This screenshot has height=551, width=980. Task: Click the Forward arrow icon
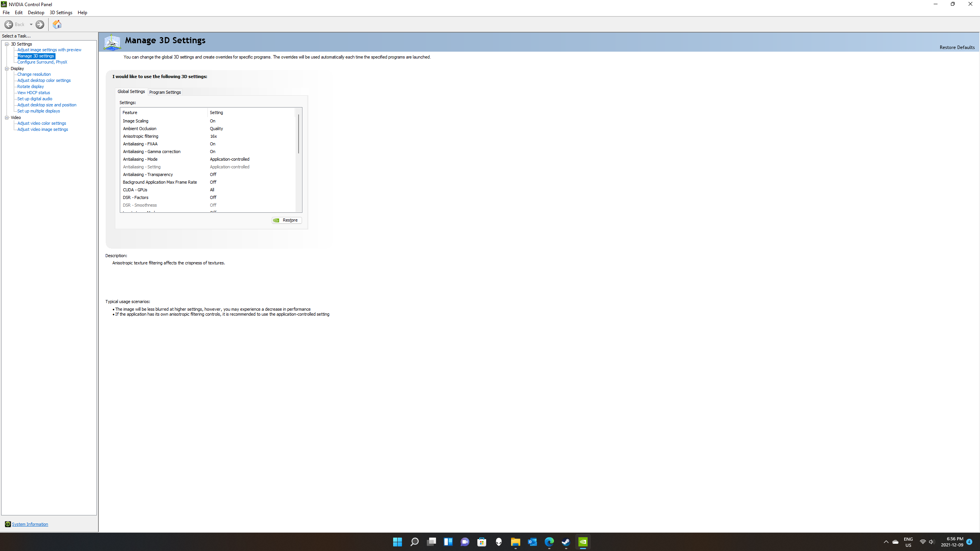coord(40,24)
